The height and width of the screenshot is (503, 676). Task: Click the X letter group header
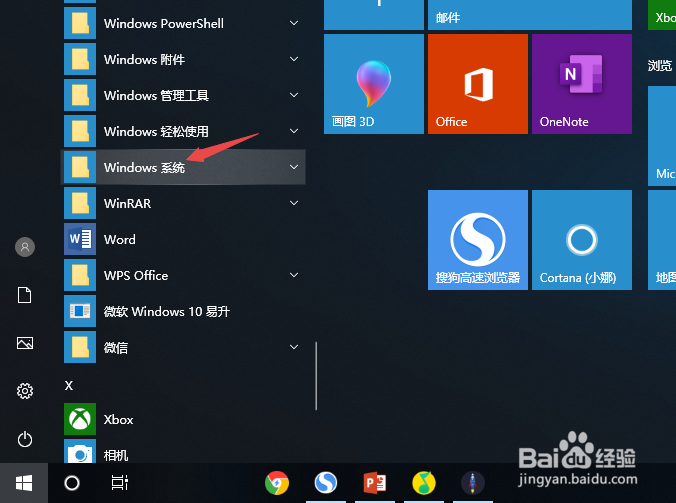click(x=69, y=385)
